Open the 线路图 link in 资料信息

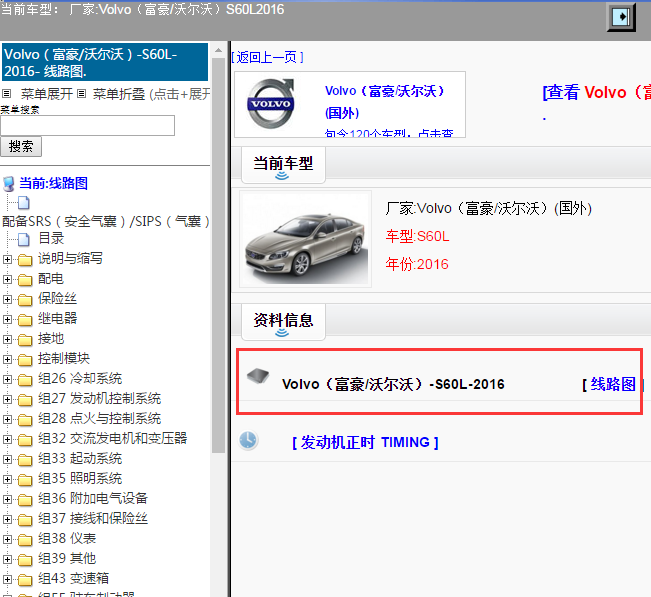pyautogui.click(x=613, y=384)
